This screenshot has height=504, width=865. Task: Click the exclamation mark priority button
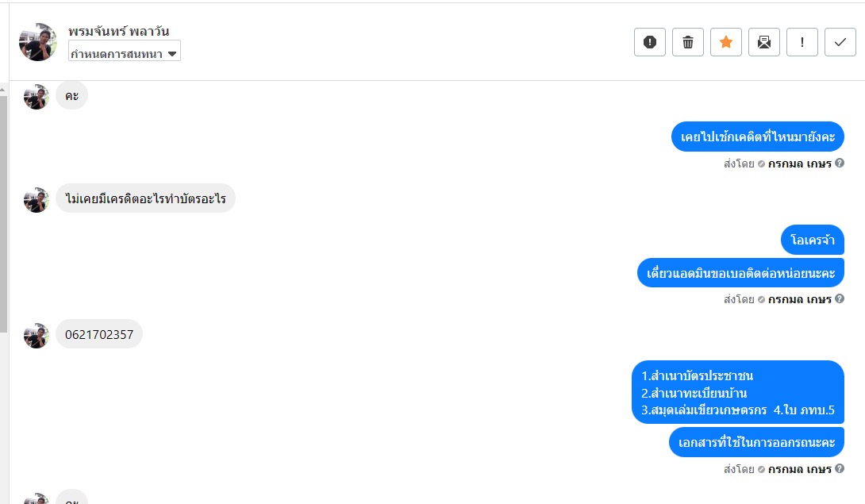pyautogui.click(x=802, y=42)
